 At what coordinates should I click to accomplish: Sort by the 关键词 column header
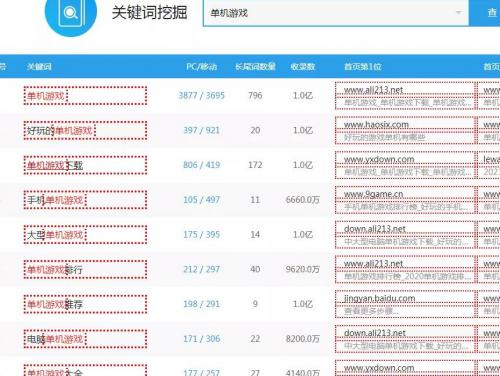pyautogui.click(x=39, y=67)
